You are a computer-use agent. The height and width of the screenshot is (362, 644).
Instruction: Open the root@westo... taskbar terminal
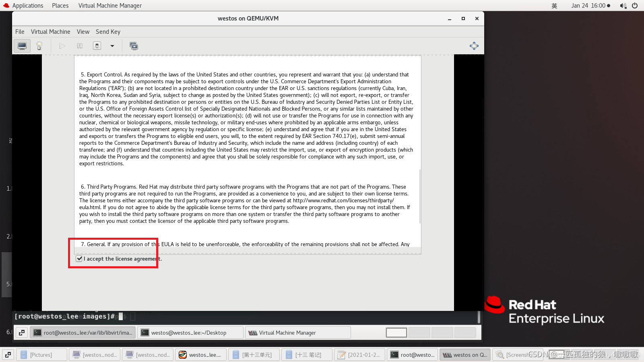tap(413, 355)
